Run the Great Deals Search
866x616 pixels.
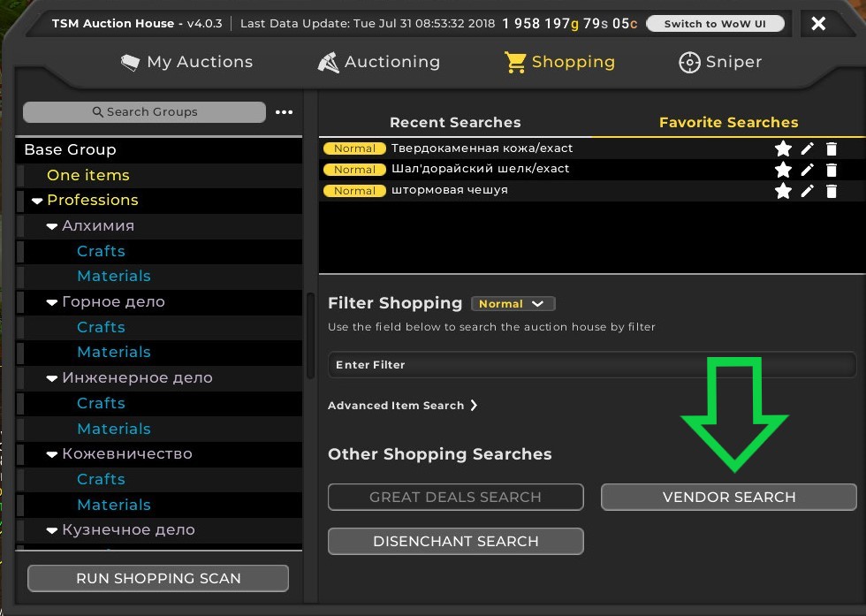(456, 498)
